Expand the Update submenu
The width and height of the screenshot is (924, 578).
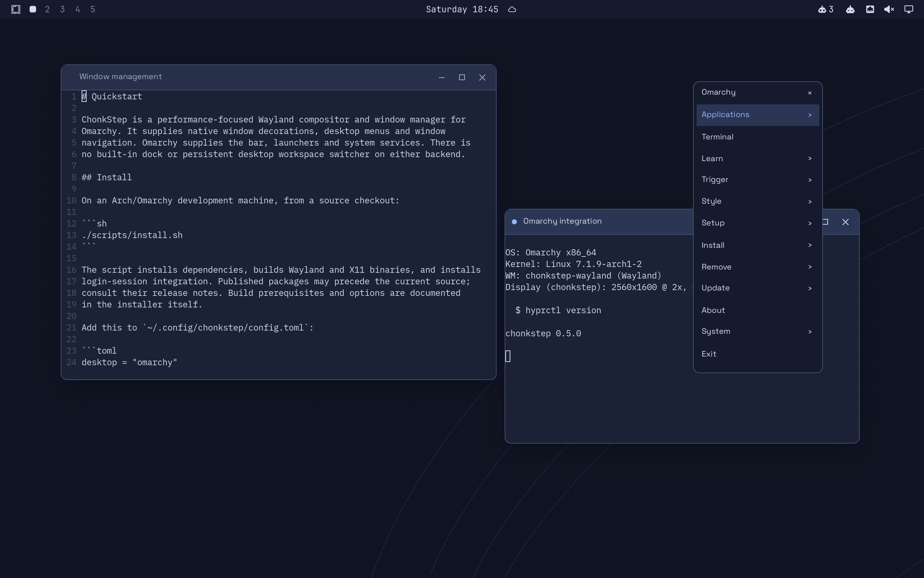click(x=758, y=288)
